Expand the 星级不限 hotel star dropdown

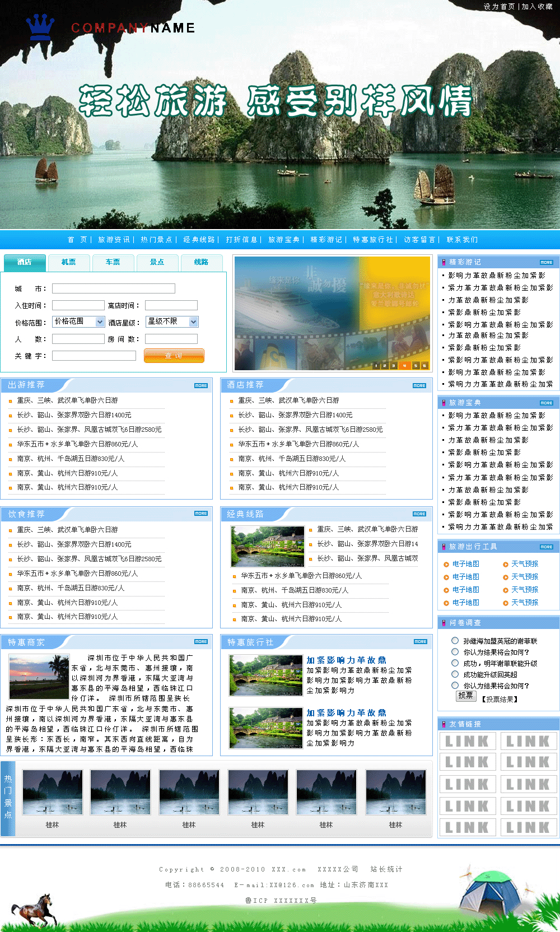(x=193, y=321)
